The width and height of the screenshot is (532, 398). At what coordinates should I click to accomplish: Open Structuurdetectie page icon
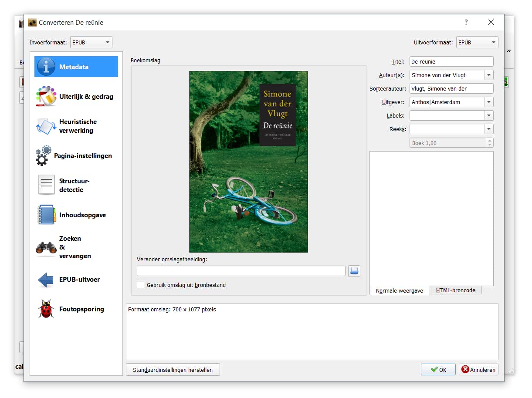46,185
